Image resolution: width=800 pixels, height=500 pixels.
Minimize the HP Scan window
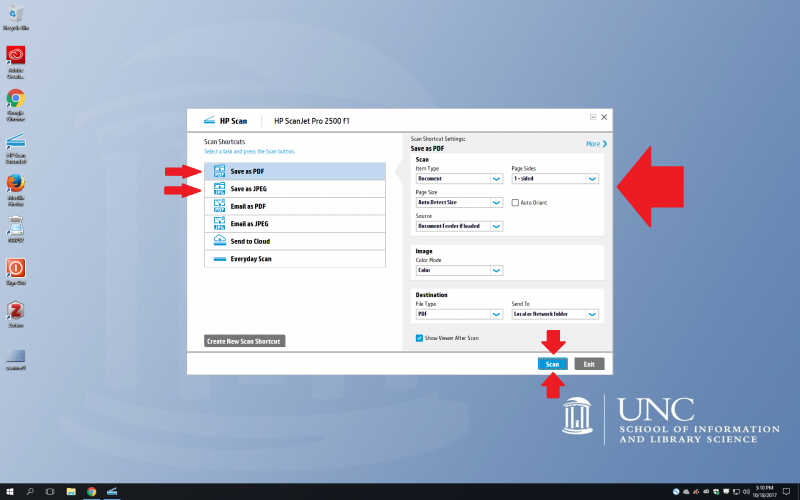[593, 117]
